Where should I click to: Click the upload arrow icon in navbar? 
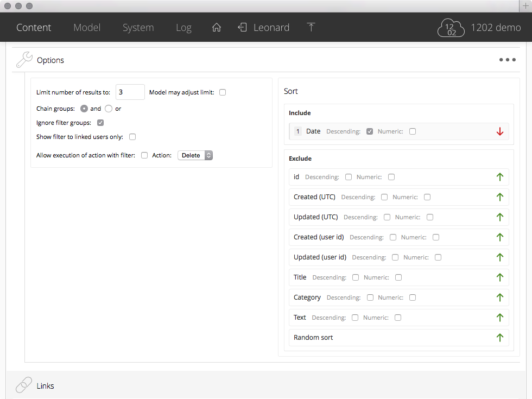tap(311, 28)
